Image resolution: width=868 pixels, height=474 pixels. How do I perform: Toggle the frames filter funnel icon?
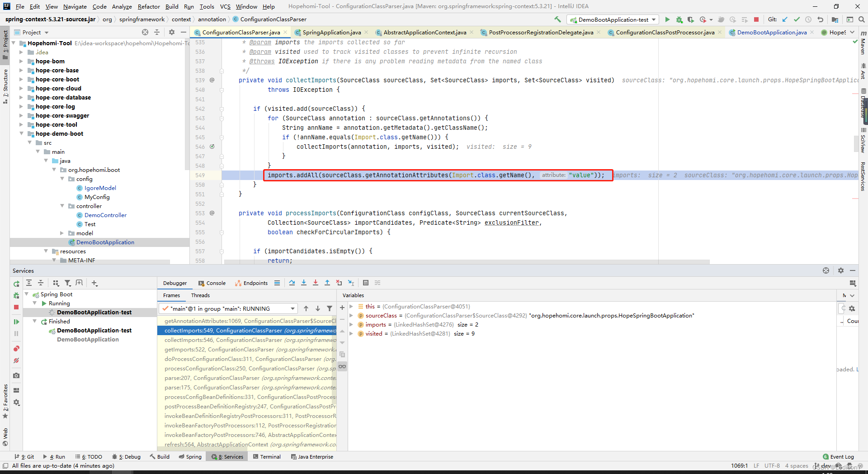click(x=330, y=308)
